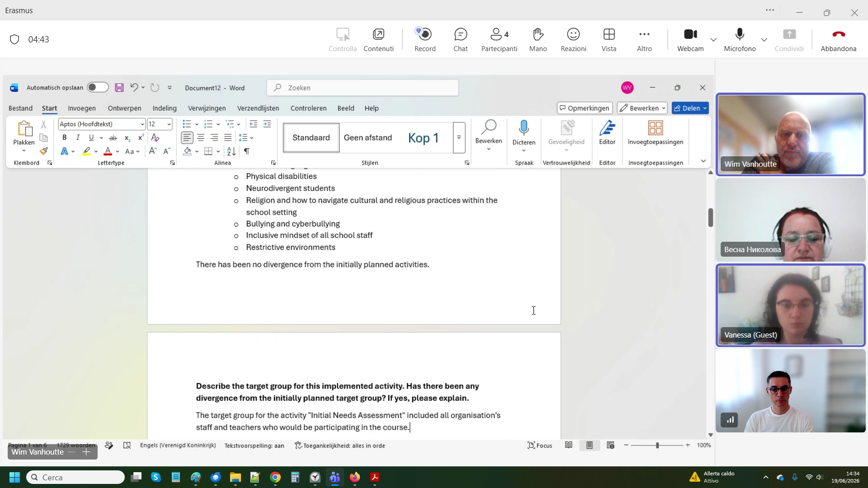Open the Controleren tab
868x488 pixels.
(308, 108)
